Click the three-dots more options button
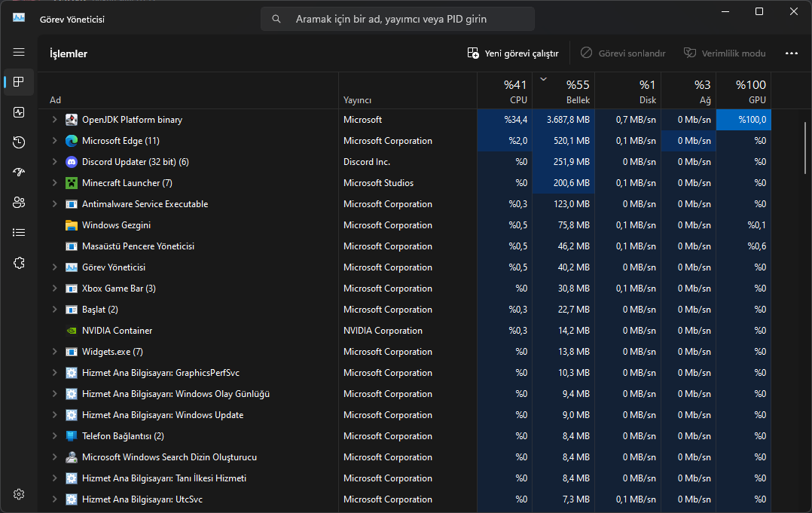This screenshot has height=513, width=812. [791, 53]
